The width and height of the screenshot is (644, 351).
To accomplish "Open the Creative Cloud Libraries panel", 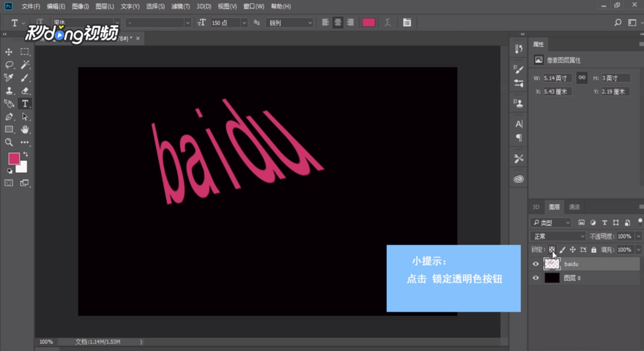I will pyautogui.click(x=519, y=179).
